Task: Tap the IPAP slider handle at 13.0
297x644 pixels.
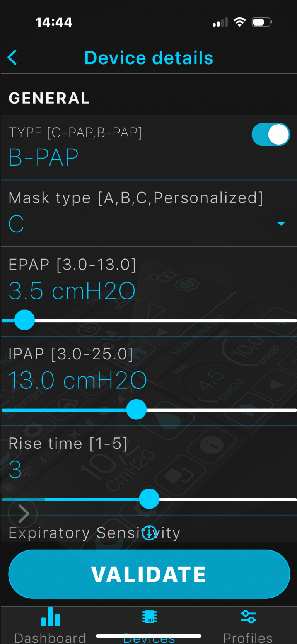Action: click(x=136, y=410)
